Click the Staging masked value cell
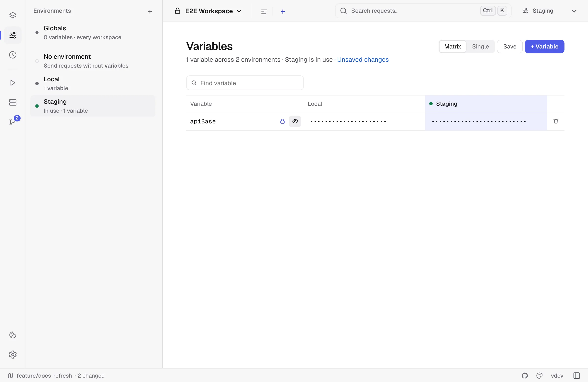The width and height of the screenshot is (588, 382). point(486,121)
